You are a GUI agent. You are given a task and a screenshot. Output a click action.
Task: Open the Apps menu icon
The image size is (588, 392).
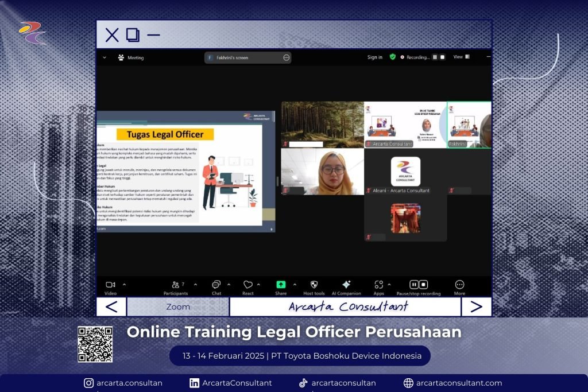click(378, 285)
